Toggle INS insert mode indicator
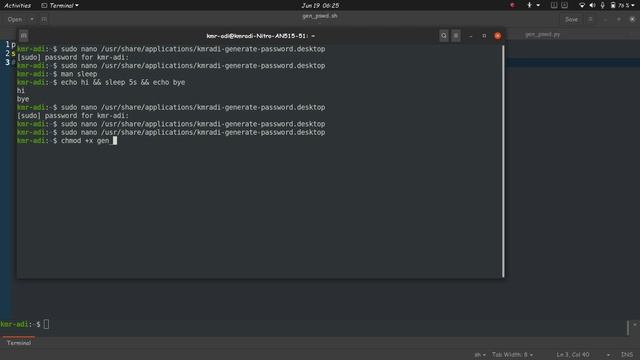The image size is (640, 360). pyautogui.click(x=627, y=355)
